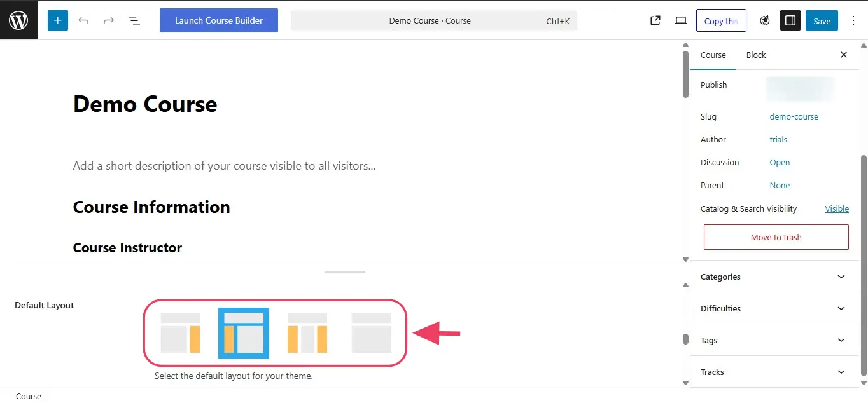
Task: Select the two sidebars layout option
Action: [x=307, y=332]
